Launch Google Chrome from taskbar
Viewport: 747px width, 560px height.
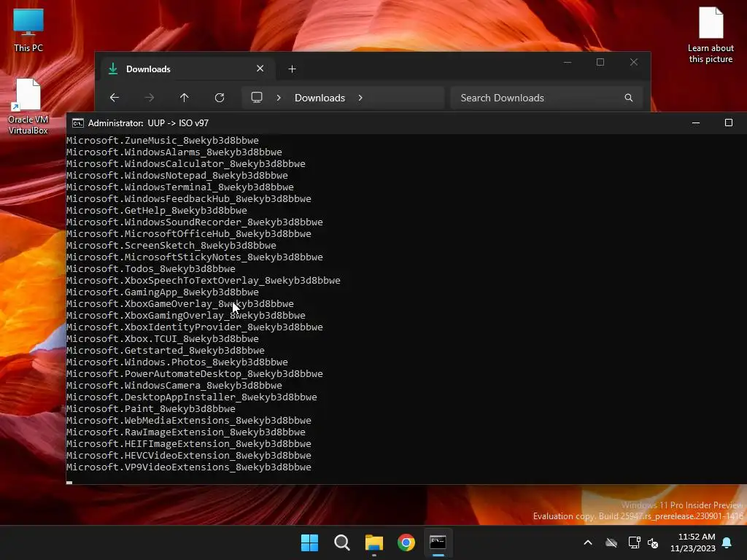(406, 542)
